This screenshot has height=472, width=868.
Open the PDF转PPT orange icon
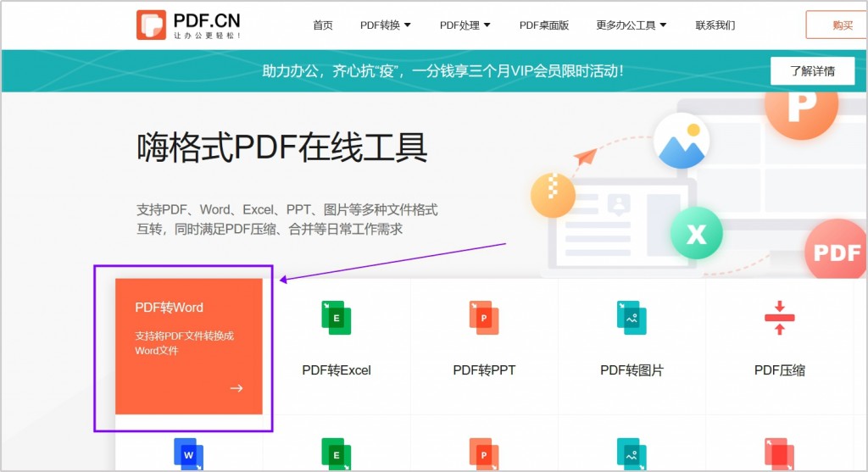pyautogui.click(x=484, y=318)
